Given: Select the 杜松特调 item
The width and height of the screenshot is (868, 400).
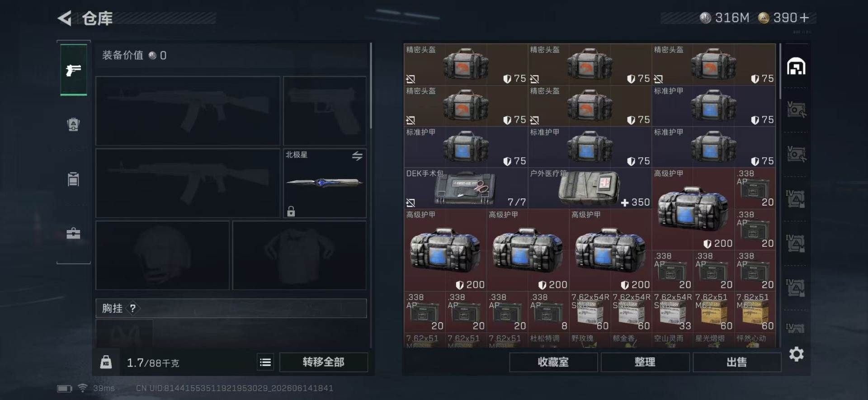Looking at the screenshot, I should 548,341.
